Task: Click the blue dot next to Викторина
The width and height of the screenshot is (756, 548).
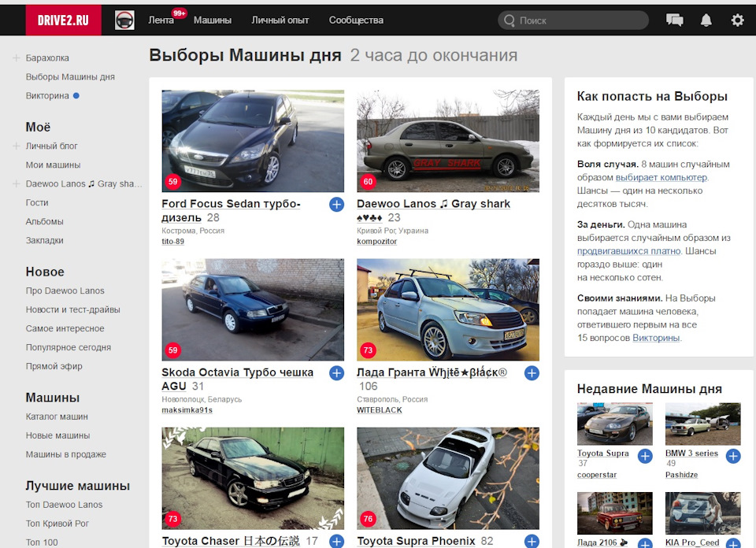Action: [x=76, y=96]
